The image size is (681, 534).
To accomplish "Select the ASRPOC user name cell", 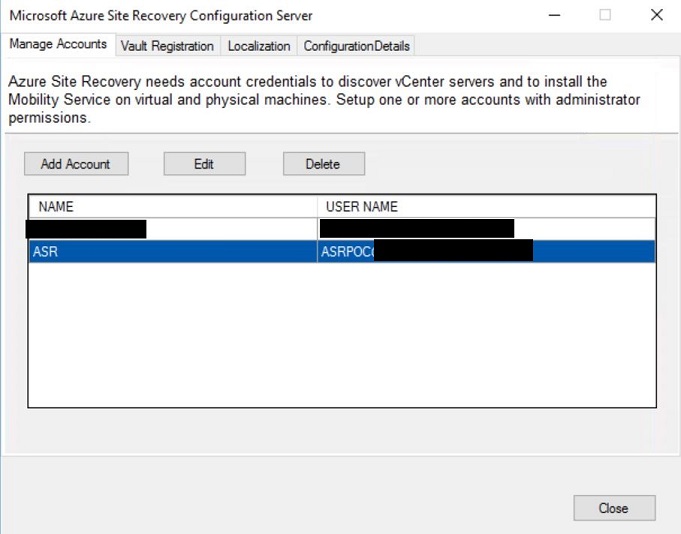I will click(x=486, y=251).
